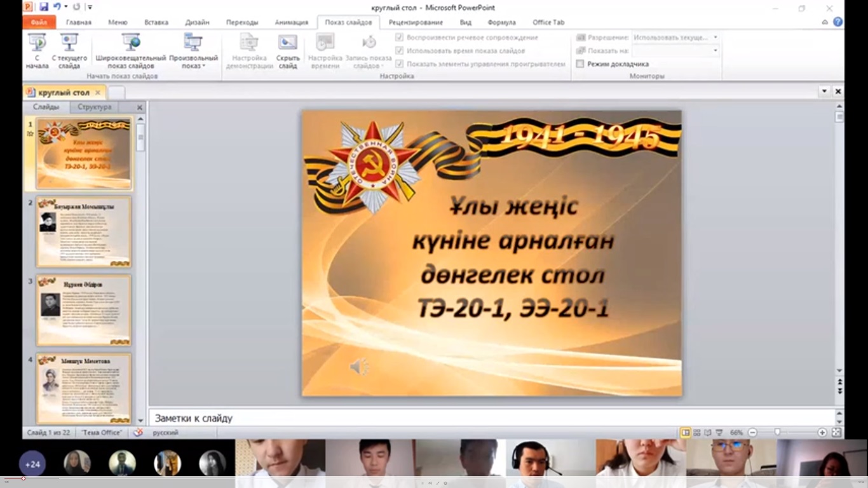
Task: Click the video progress bar at bottom
Action: tap(434, 478)
